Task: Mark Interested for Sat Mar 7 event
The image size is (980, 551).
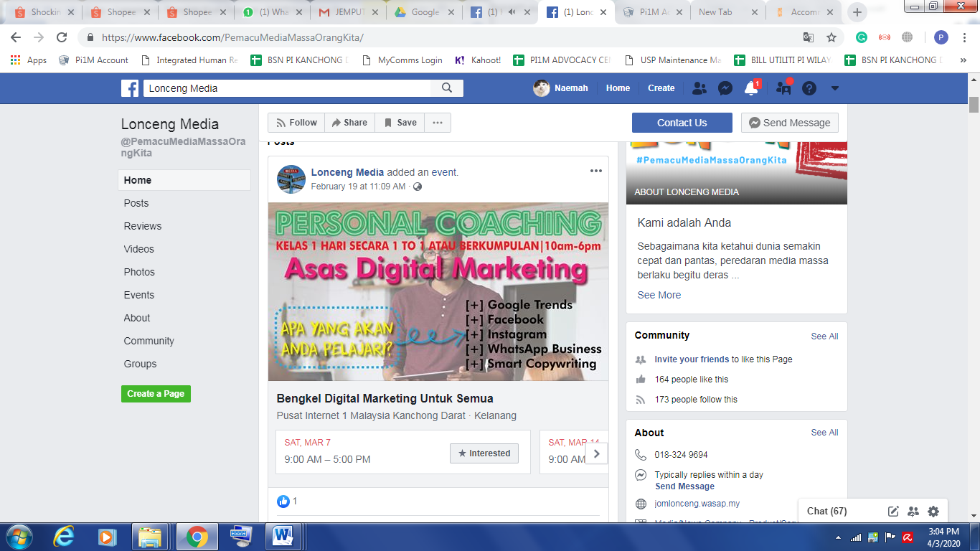Action: pos(484,453)
